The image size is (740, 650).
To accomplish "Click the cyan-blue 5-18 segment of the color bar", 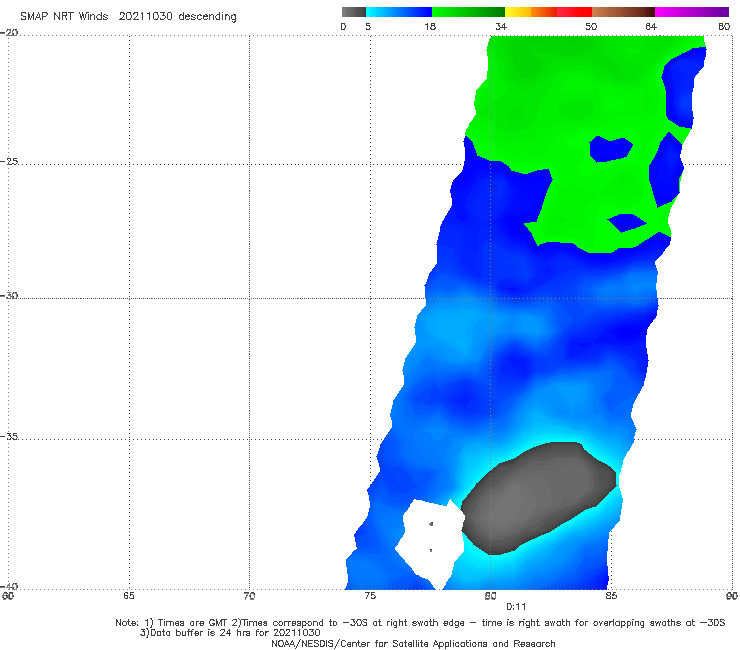I will click(399, 12).
